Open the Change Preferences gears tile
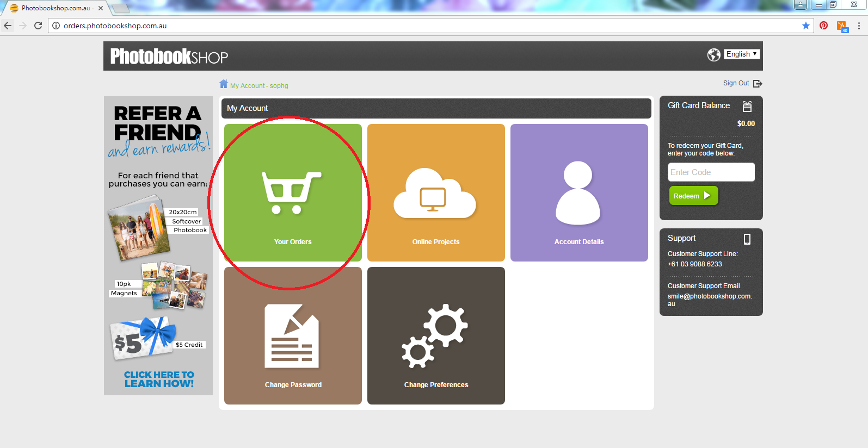Screen dimensions: 868x448 [436, 335]
